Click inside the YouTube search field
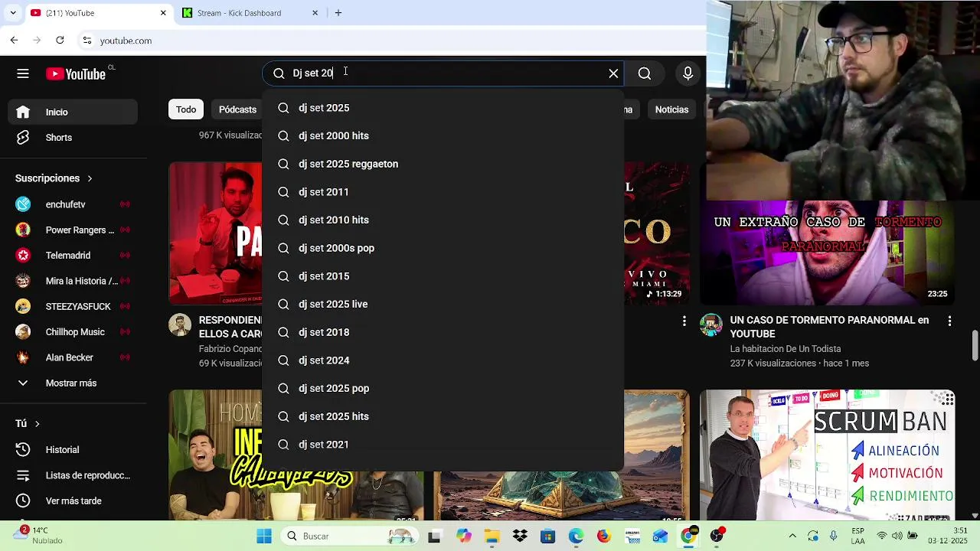This screenshot has height=551, width=980. click(x=444, y=73)
